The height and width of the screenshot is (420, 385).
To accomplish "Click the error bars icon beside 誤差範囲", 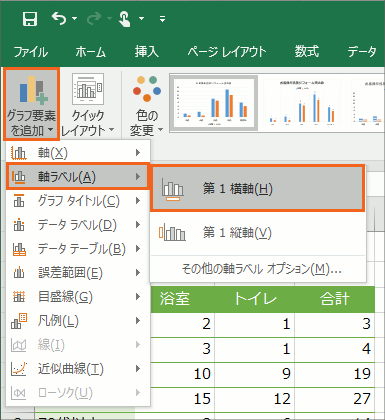I will 19,273.
